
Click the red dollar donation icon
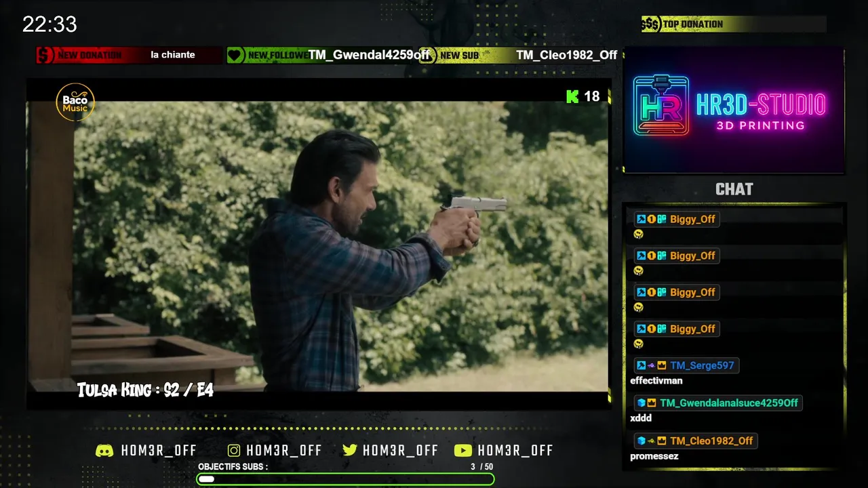[45, 55]
